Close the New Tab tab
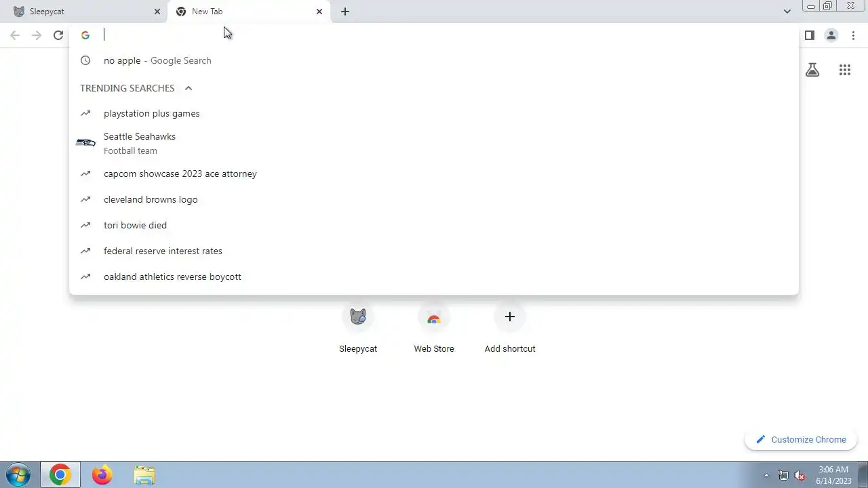The image size is (868, 488). pos(319,12)
